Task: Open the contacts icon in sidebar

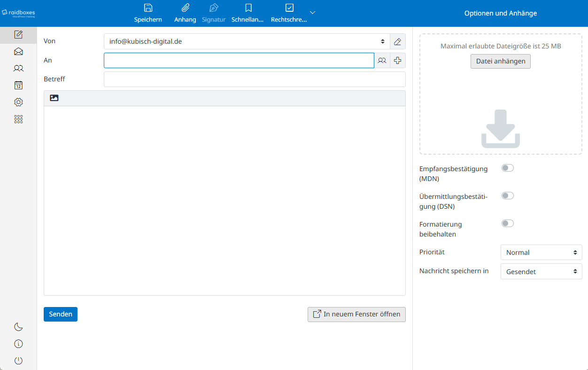Action: coord(18,69)
